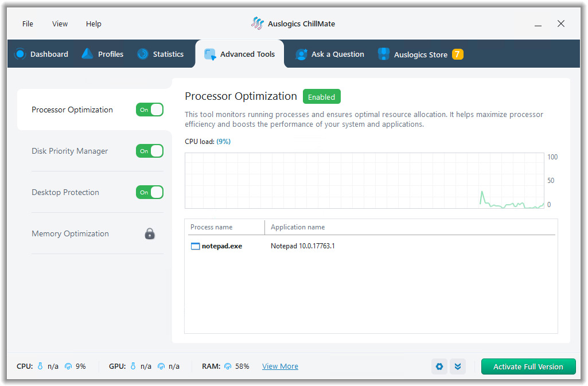Viewport: 588px width, 386px height.
Task: Minimize the ChillMate window
Action: pos(538,24)
